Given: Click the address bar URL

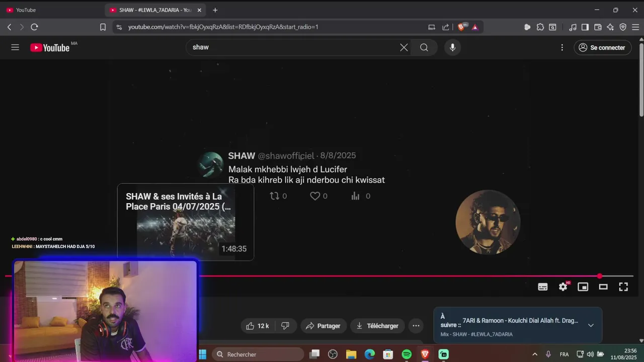Looking at the screenshot, I should point(223,27).
